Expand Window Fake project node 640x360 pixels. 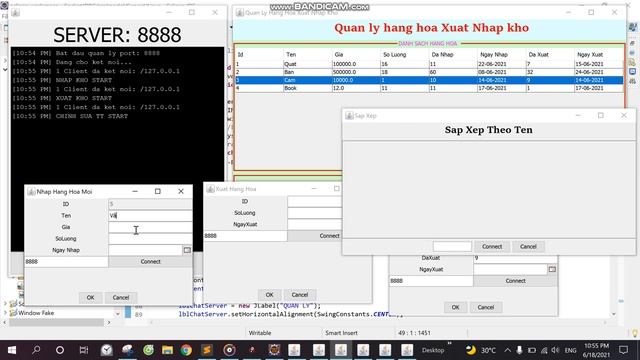(x=5, y=313)
